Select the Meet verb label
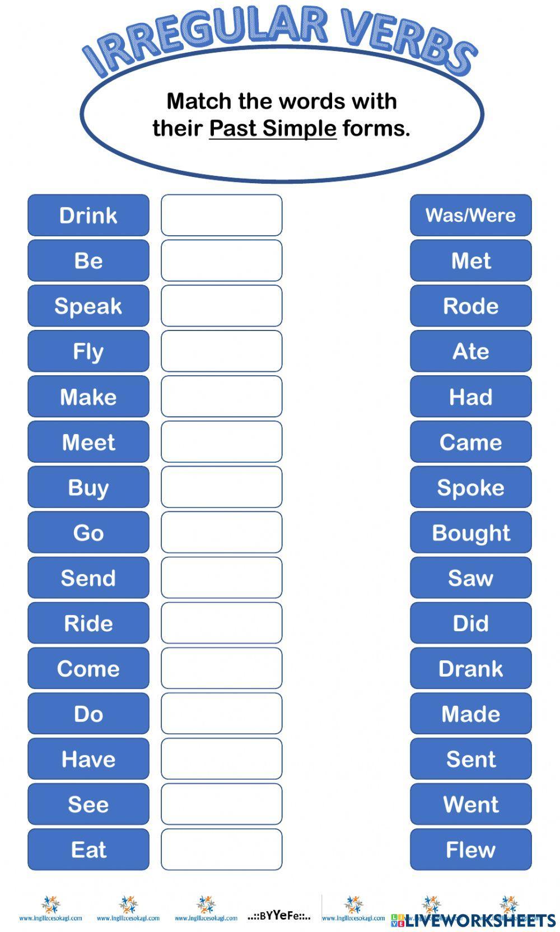Viewport: 560px width, 932px height. [x=88, y=442]
